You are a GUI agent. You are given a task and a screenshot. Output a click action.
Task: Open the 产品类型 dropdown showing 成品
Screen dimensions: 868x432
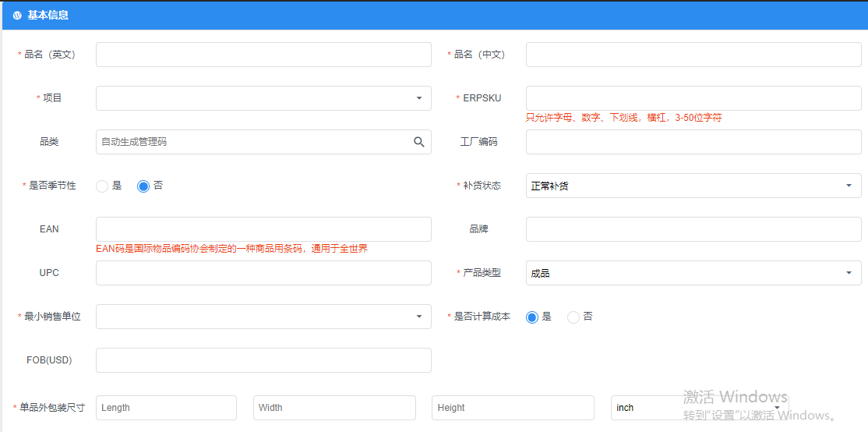693,273
